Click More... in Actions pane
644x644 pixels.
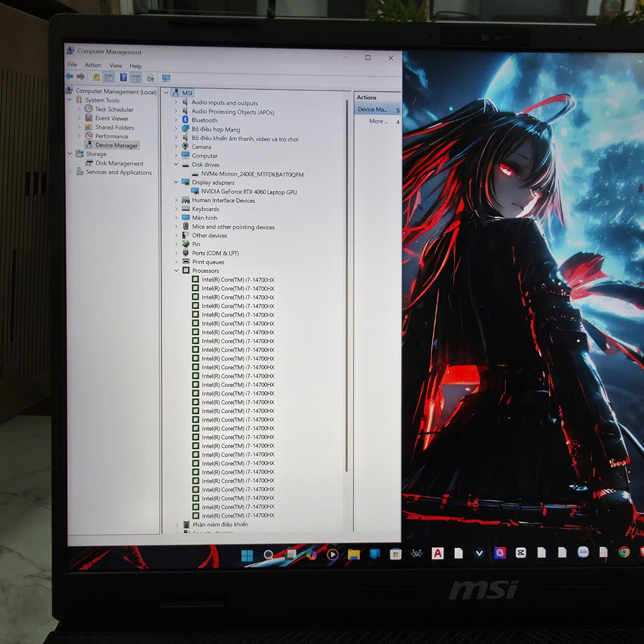point(378,121)
